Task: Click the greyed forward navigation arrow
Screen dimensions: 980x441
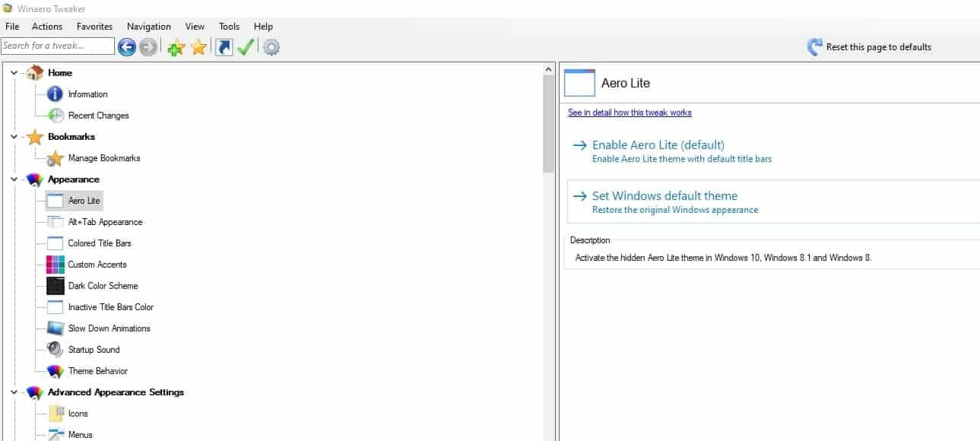Action: click(148, 47)
